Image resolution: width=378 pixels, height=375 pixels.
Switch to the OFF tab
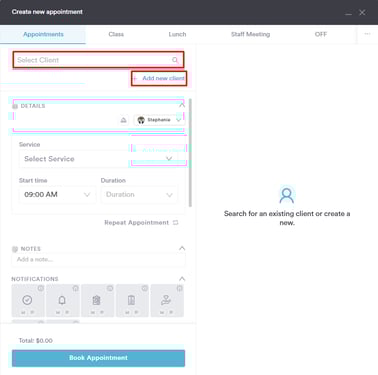coord(321,34)
